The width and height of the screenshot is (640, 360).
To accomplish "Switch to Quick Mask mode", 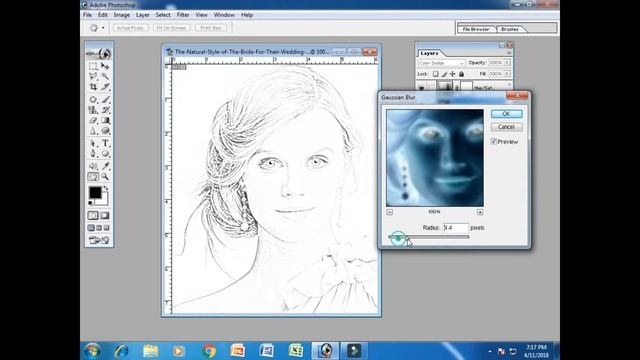I will pyautogui.click(x=105, y=216).
